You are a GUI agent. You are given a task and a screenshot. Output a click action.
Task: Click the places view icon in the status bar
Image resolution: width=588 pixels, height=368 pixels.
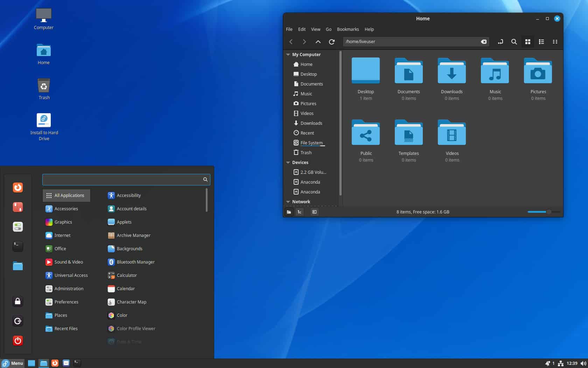click(289, 212)
